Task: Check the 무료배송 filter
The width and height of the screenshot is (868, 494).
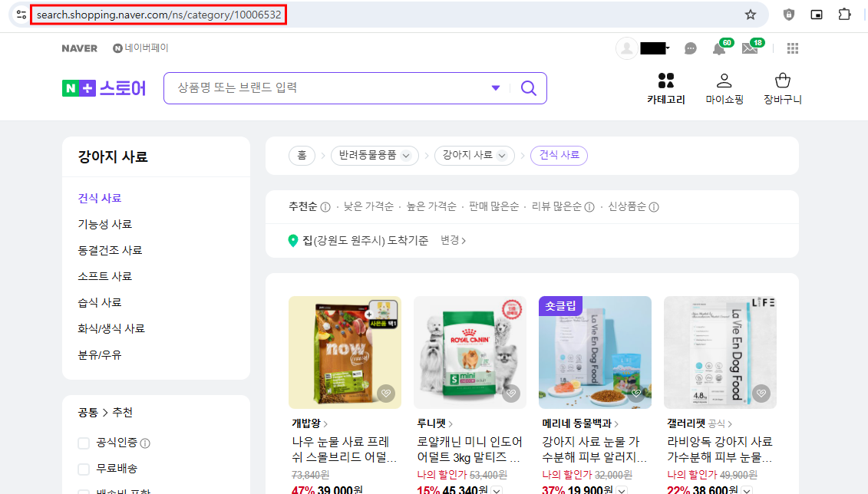Action: tap(84, 469)
